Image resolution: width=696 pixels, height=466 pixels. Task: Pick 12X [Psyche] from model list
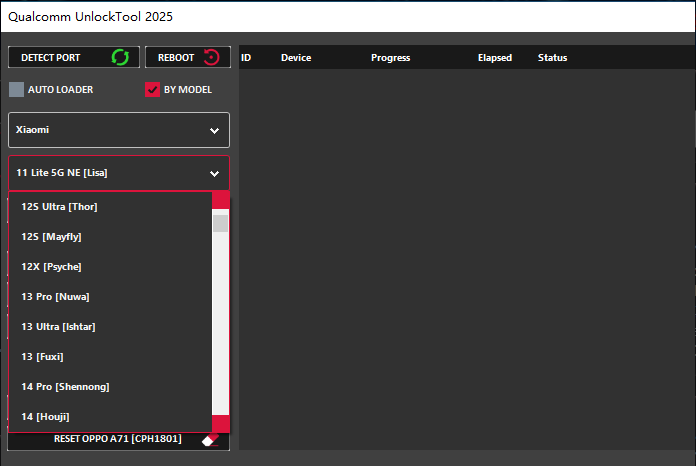52,267
